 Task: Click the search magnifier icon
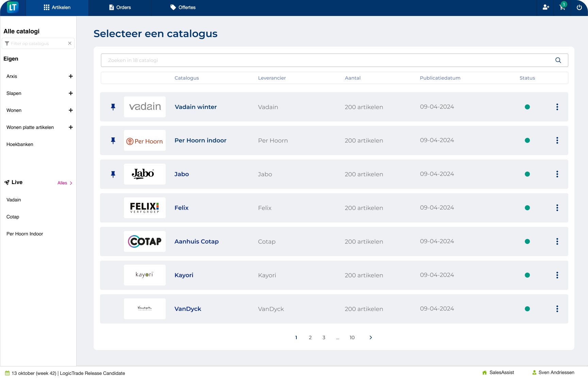coord(558,60)
